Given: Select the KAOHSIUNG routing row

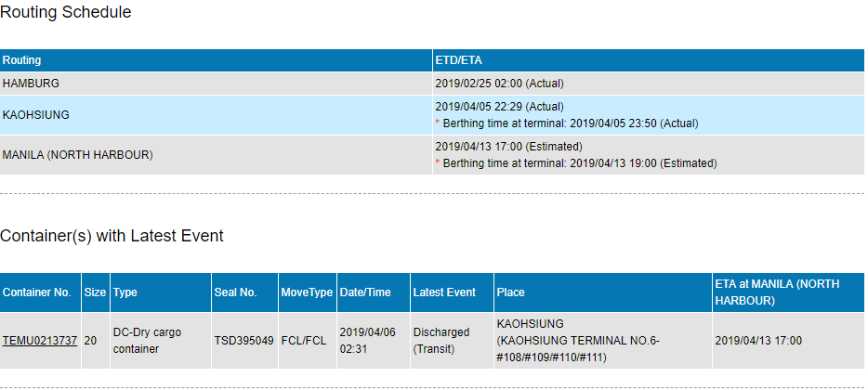Looking at the screenshot, I should (x=432, y=115).
